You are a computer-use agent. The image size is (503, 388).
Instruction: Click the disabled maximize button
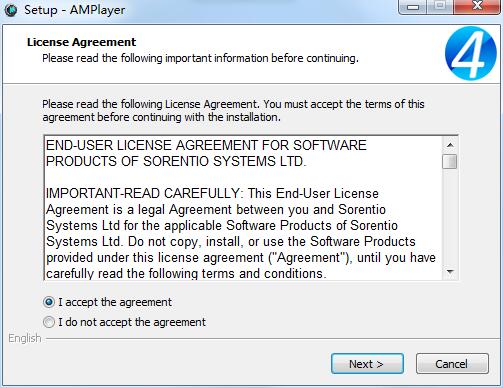(440, 7)
